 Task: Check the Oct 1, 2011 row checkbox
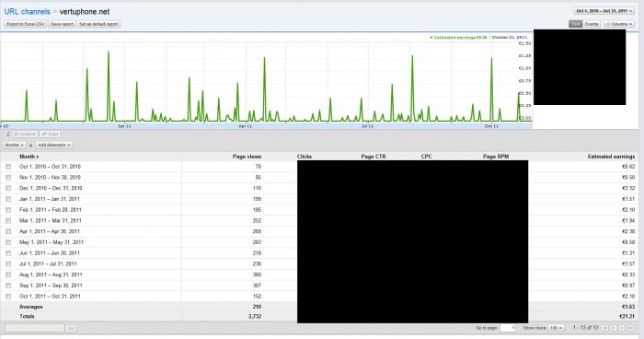[8, 297]
